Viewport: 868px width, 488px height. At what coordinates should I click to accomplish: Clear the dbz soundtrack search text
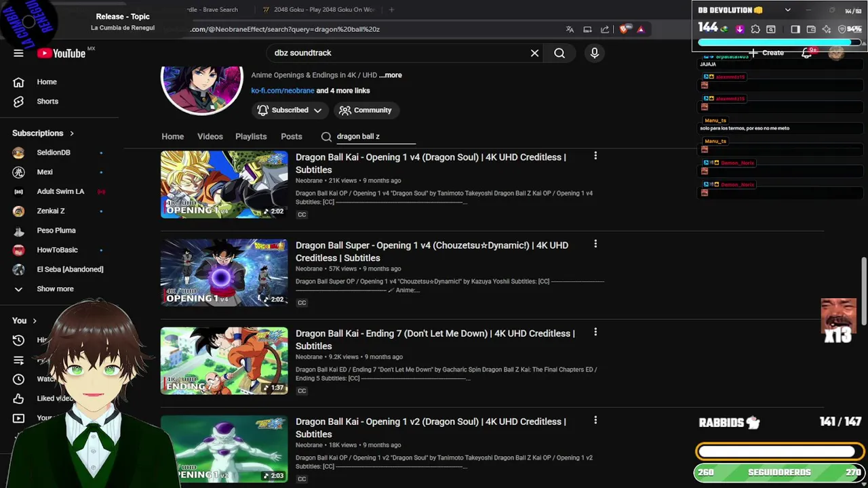pos(534,53)
